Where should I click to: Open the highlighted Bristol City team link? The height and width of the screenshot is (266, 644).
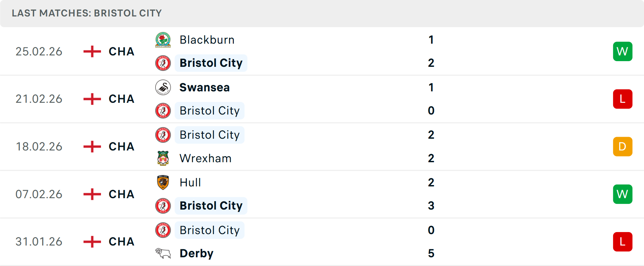coord(211,63)
